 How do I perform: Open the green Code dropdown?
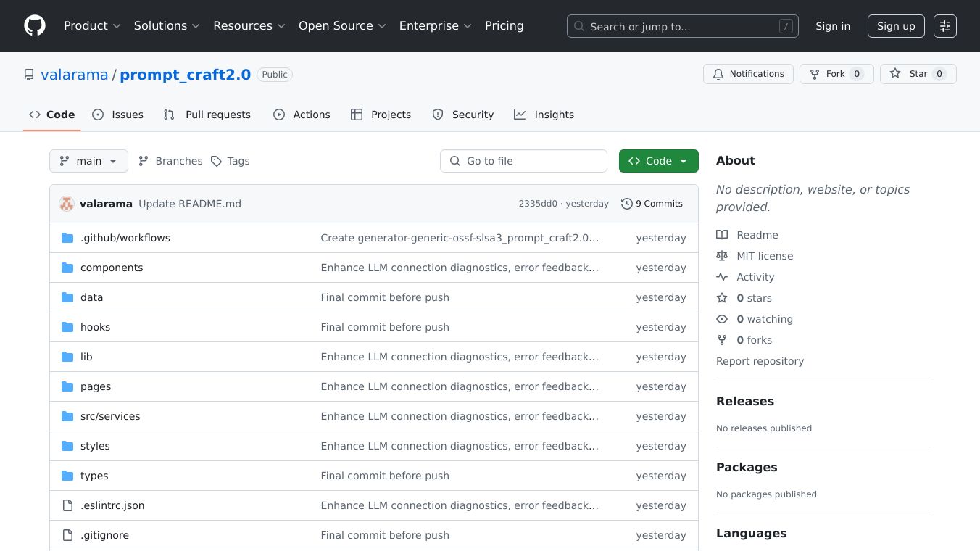(658, 161)
